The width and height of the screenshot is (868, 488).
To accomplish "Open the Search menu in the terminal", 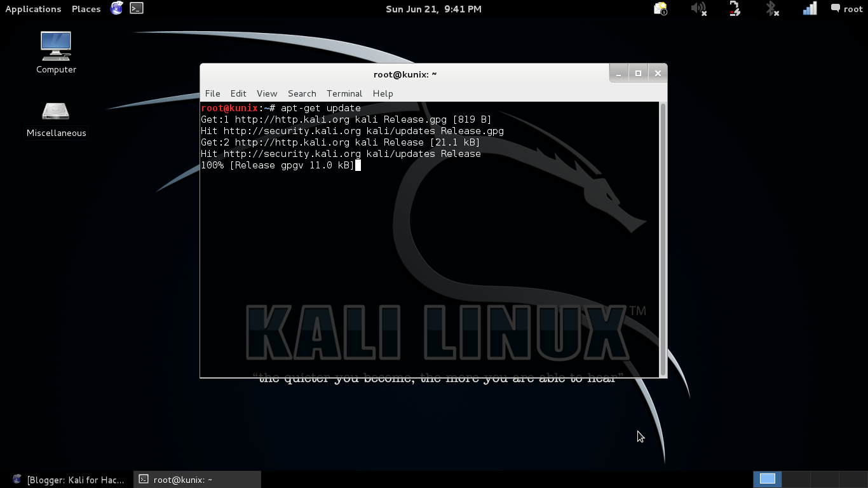I will pos(302,93).
